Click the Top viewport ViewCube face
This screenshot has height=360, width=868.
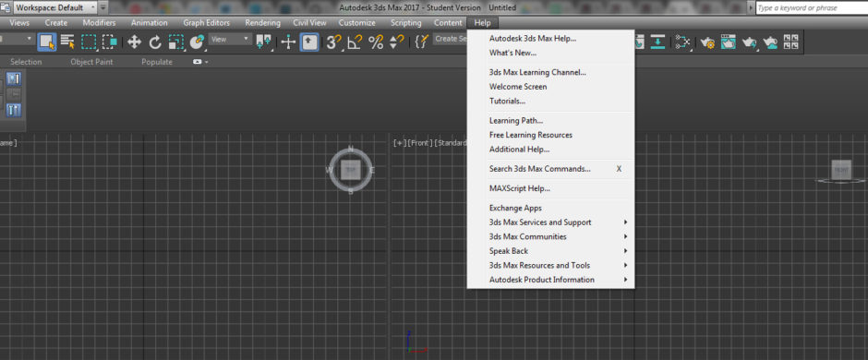coord(350,171)
